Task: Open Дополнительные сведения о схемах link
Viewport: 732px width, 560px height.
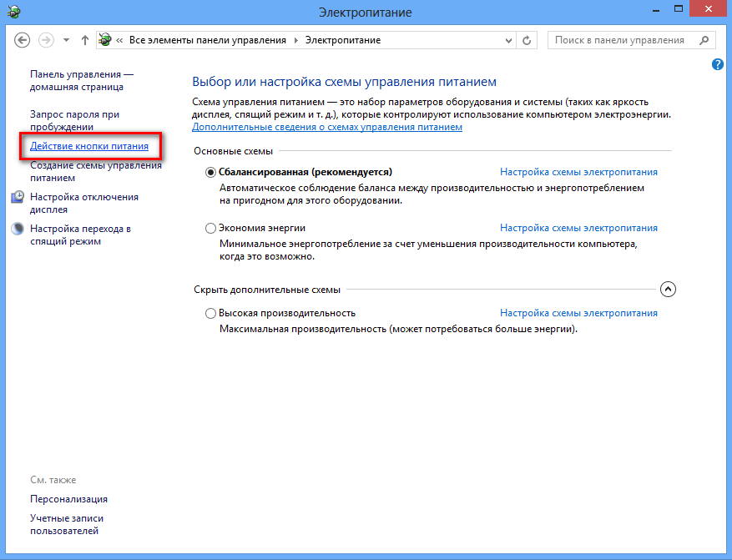Action: pyautogui.click(x=326, y=127)
